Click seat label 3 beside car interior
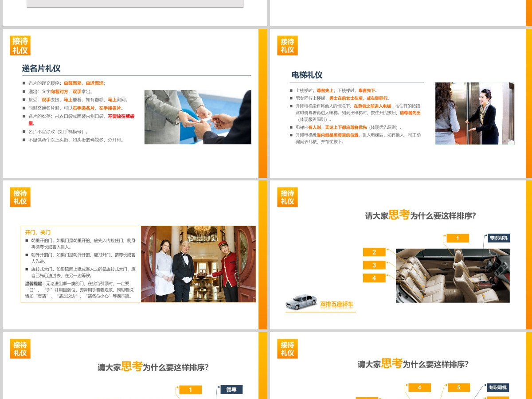The image size is (532, 399). pyautogui.click(x=374, y=265)
